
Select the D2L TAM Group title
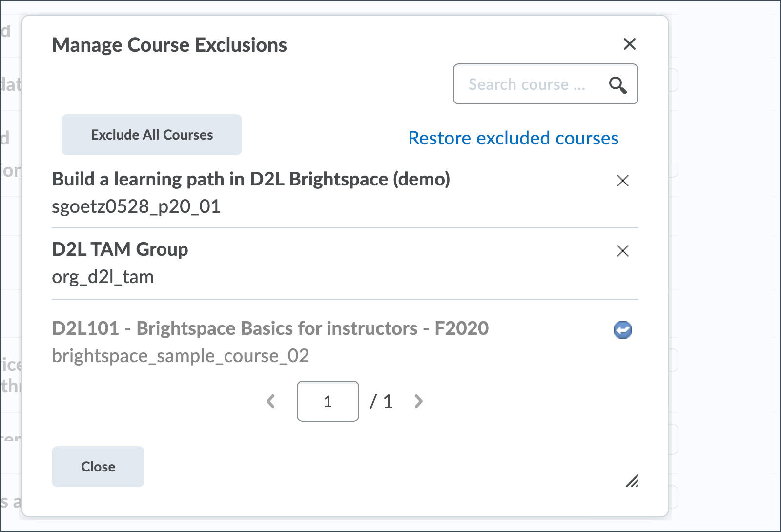click(x=120, y=249)
